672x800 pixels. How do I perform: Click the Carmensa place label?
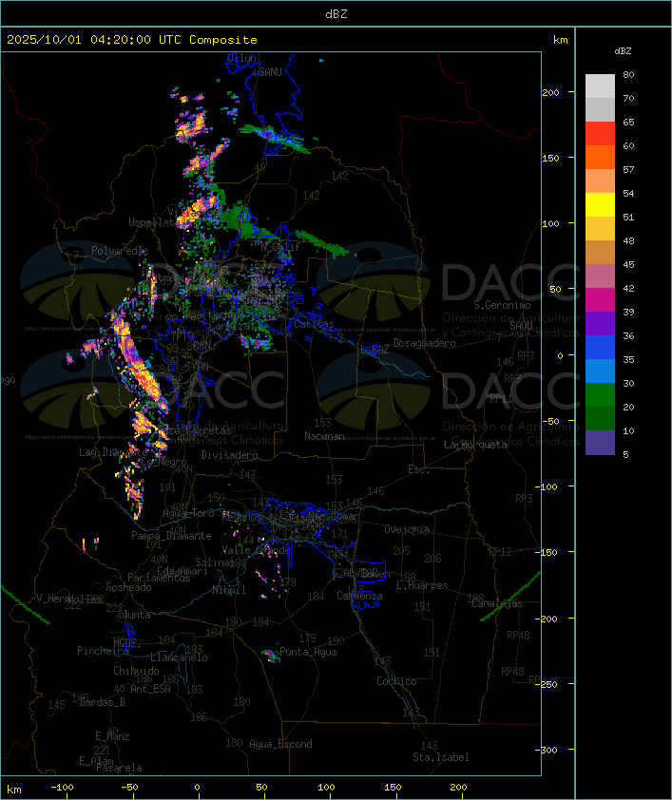click(359, 596)
